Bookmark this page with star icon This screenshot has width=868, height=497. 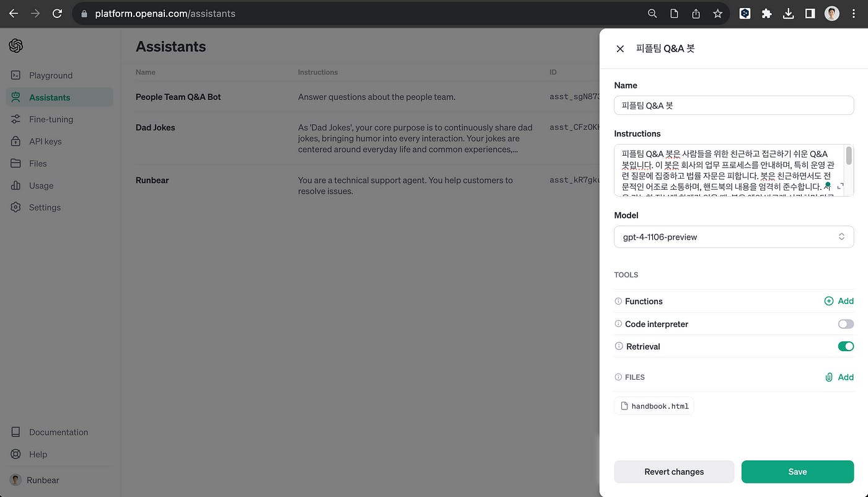(717, 14)
